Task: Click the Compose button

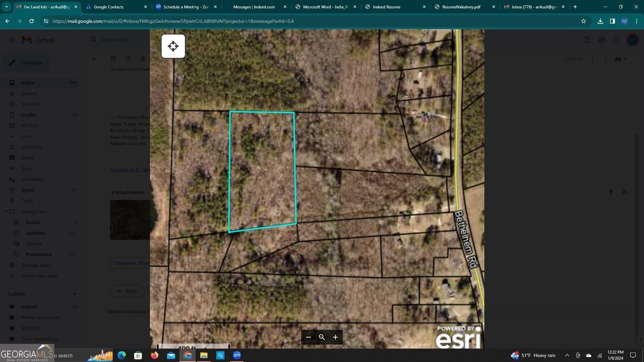Action: (26, 63)
